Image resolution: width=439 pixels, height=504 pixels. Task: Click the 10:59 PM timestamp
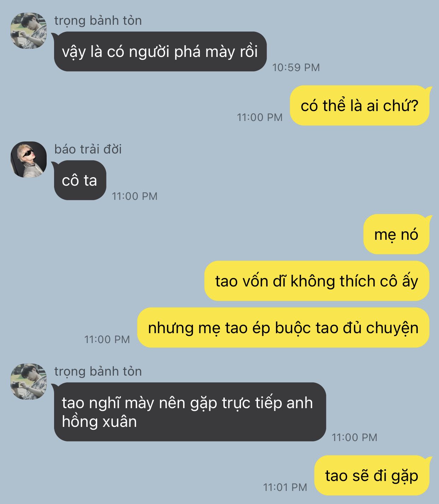[296, 67]
